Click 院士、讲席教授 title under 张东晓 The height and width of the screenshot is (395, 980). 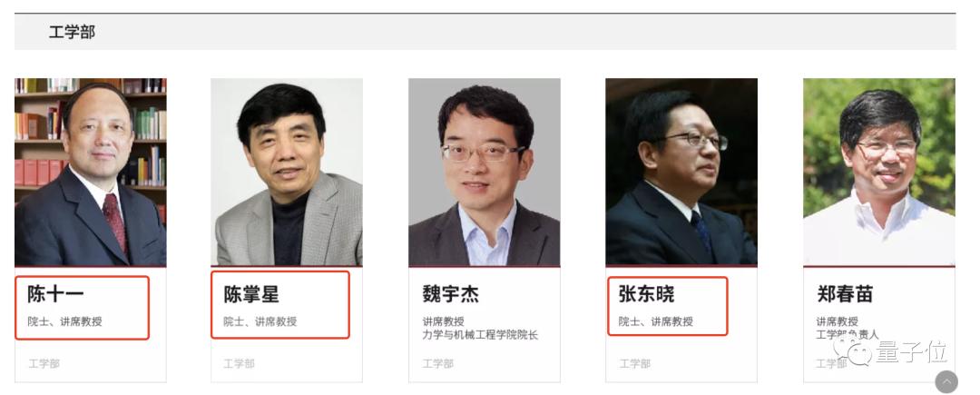pyautogui.click(x=656, y=321)
